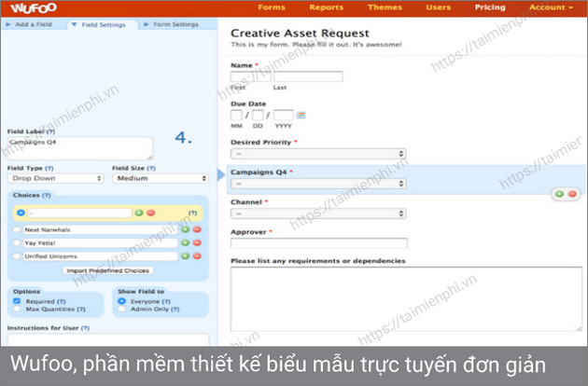Toggle the Required checkbox

17,301
